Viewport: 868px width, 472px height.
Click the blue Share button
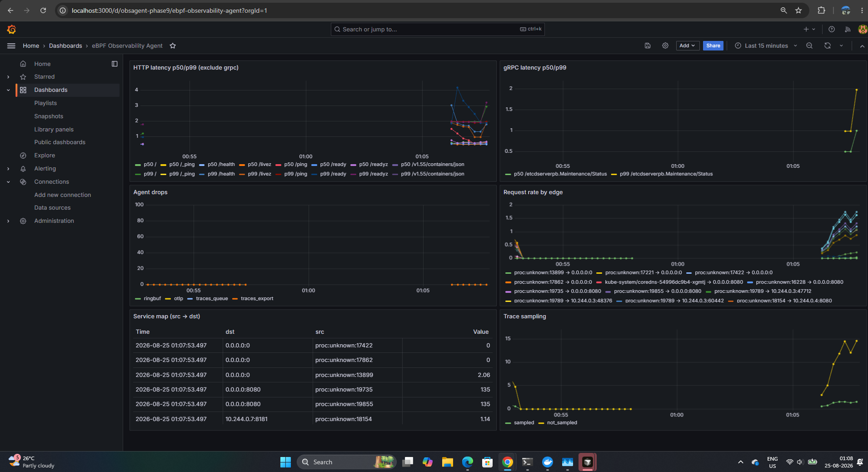(713, 46)
